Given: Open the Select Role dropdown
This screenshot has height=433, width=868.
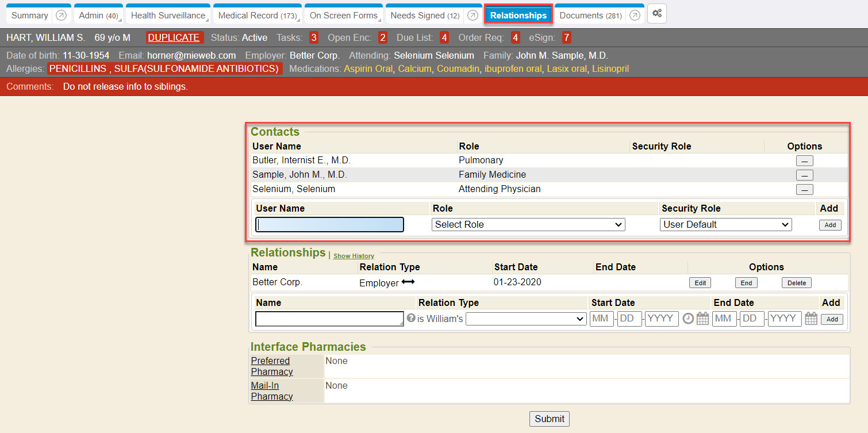Looking at the screenshot, I should coord(528,225).
